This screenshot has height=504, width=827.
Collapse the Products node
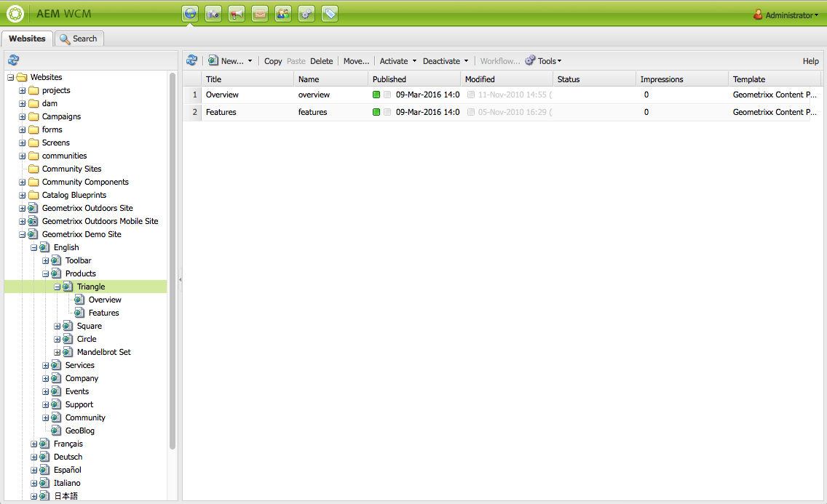[45, 274]
